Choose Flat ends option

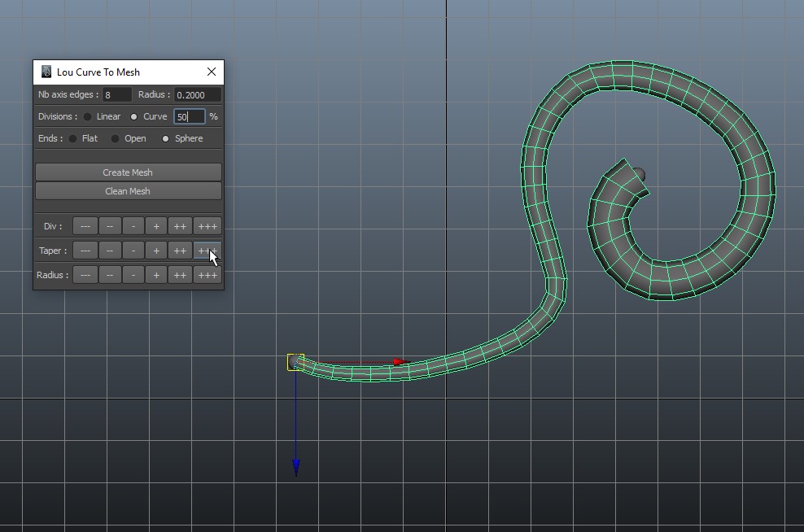tap(73, 138)
